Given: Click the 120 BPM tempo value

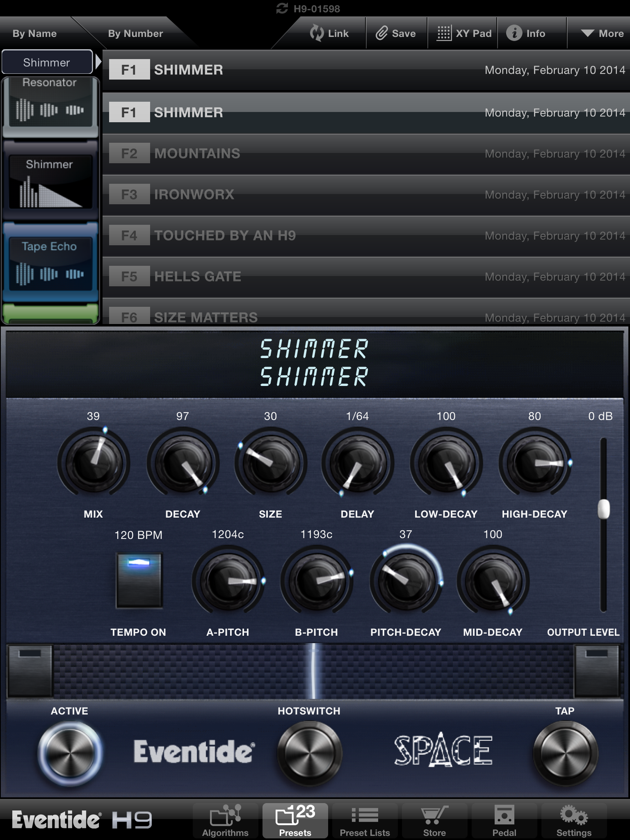Looking at the screenshot, I should click(x=139, y=535).
